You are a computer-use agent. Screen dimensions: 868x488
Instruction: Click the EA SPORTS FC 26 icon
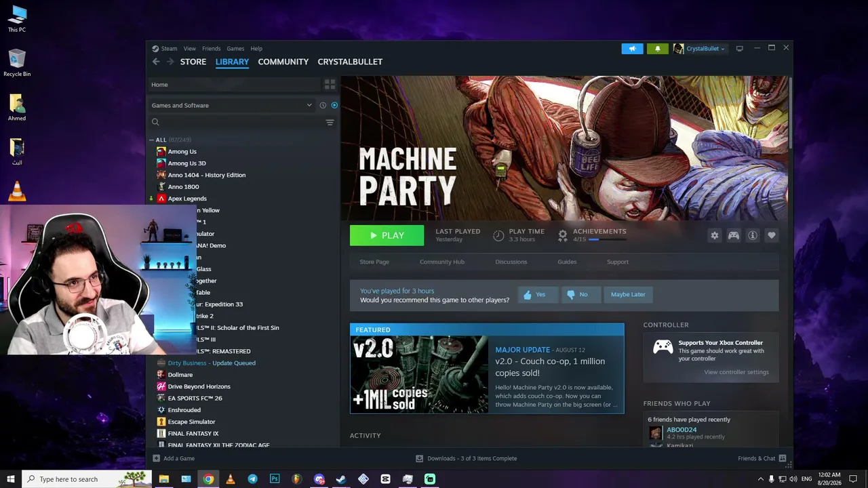coord(161,399)
